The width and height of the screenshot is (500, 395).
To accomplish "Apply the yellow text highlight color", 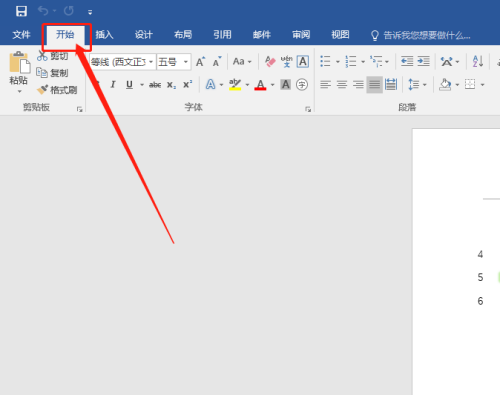I will point(235,85).
